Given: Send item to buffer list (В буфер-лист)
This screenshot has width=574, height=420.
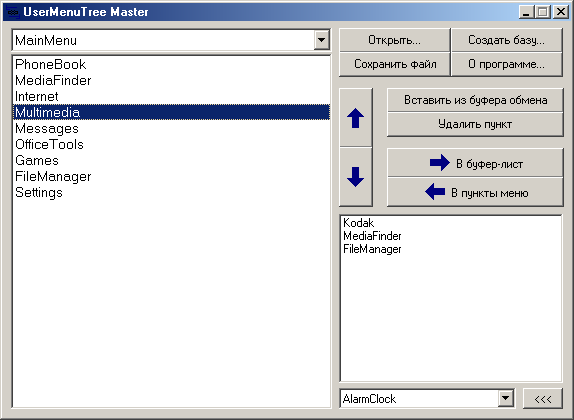Looking at the screenshot, I should click(x=475, y=163).
